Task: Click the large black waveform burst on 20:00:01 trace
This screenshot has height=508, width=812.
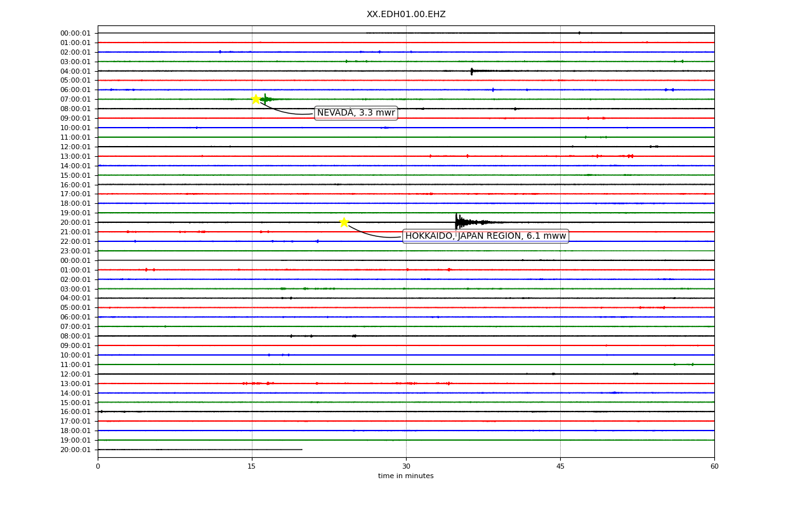Action: pyautogui.click(x=473, y=222)
